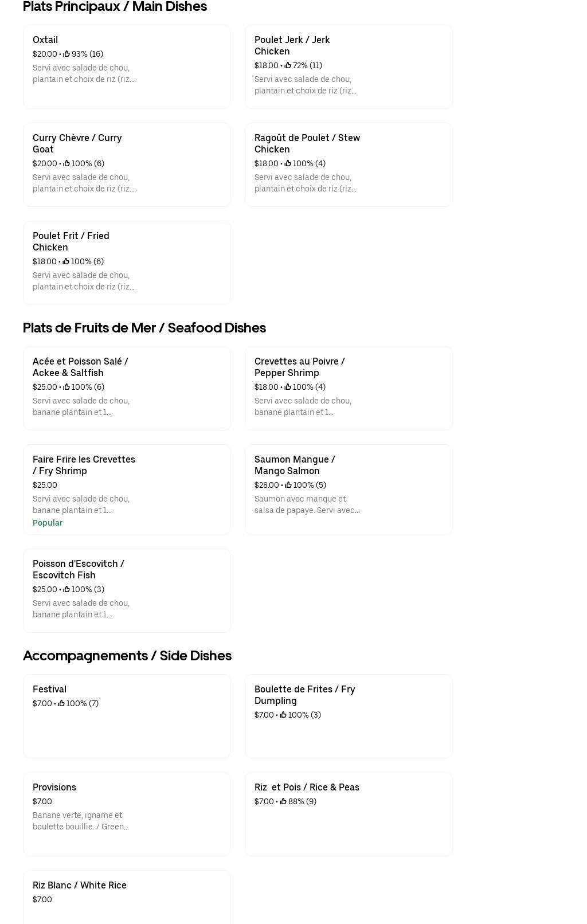This screenshot has height=924, width=587.
Task: Select Riz Blanc / White Rice
Action: [x=80, y=885]
